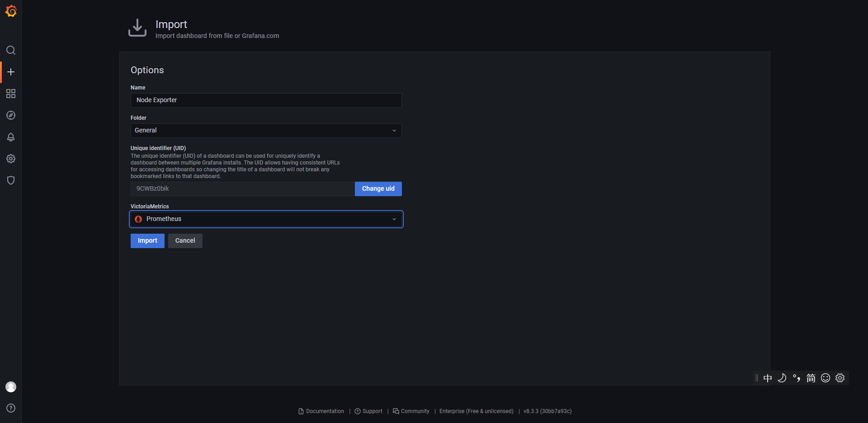Expand the VictoriaMetrics Prometheus datasource dropdown
The image size is (868, 423).
click(x=266, y=219)
